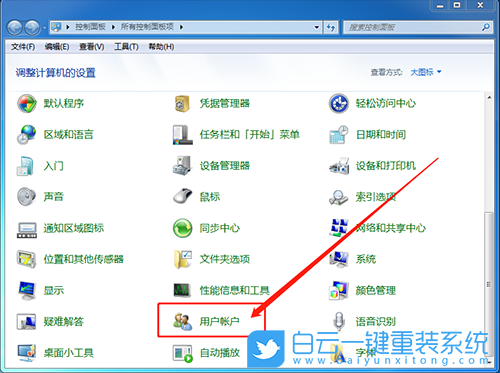Open the 鼠标 link text

click(x=209, y=197)
